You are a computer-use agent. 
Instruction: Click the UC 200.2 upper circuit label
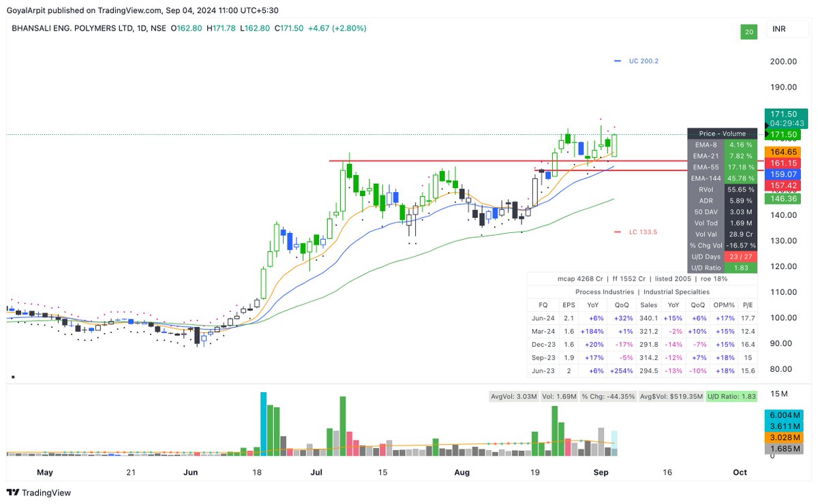coord(643,61)
